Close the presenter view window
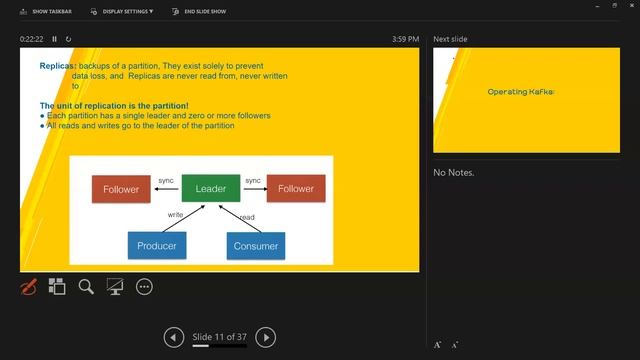The width and height of the screenshot is (640, 360). click(x=632, y=6)
